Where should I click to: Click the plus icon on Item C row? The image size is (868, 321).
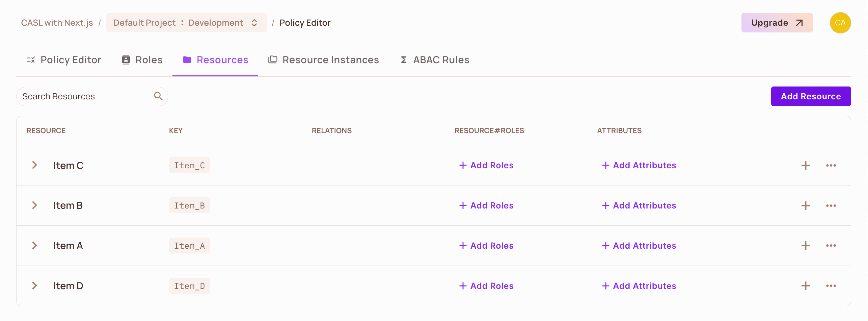806,165
